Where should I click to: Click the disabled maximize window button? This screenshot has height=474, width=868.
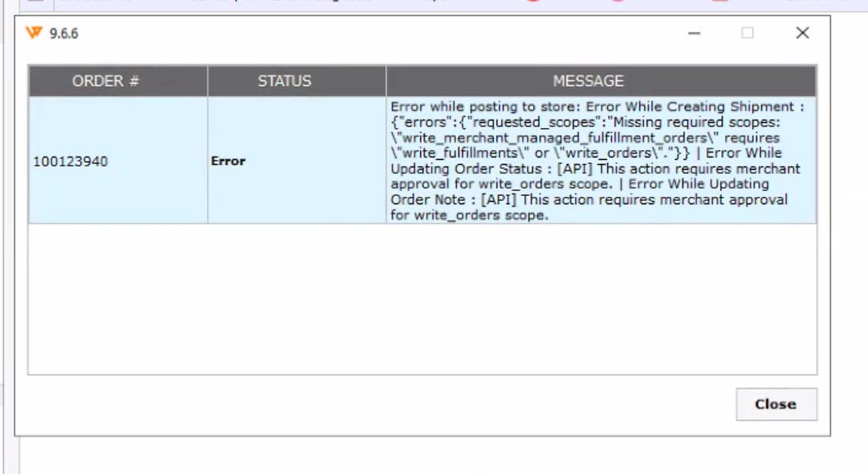tap(747, 33)
